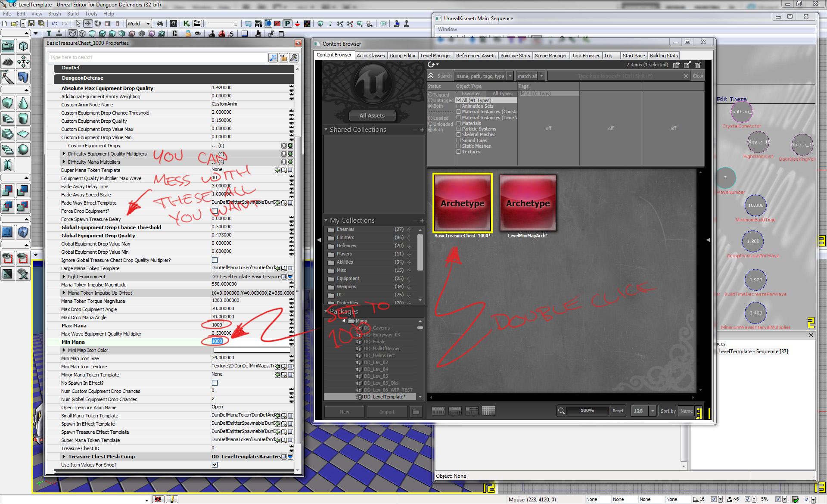Click the lock icon in the viewport toolbar

[x=188, y=33]
